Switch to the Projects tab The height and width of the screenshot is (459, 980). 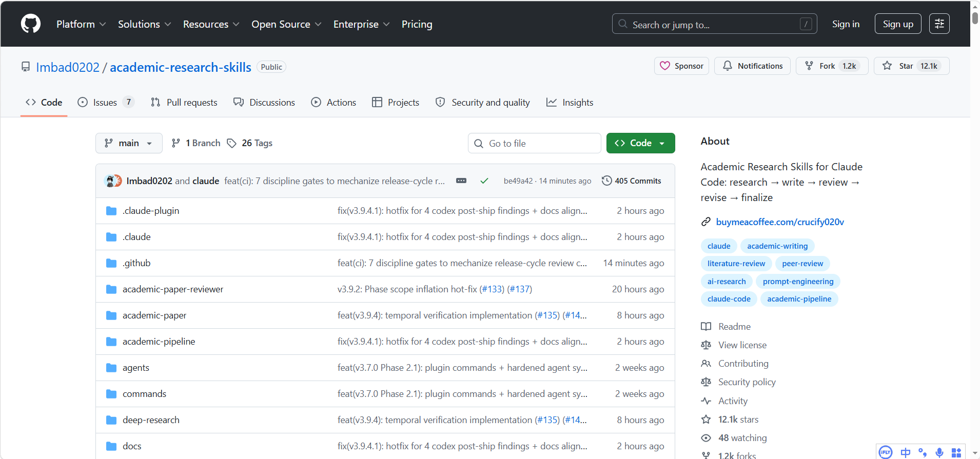(396, 102)
